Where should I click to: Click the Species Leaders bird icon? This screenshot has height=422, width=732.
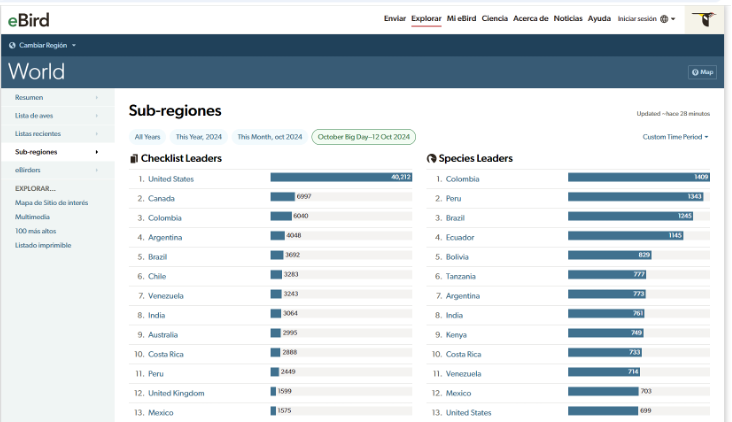[431, 158]
